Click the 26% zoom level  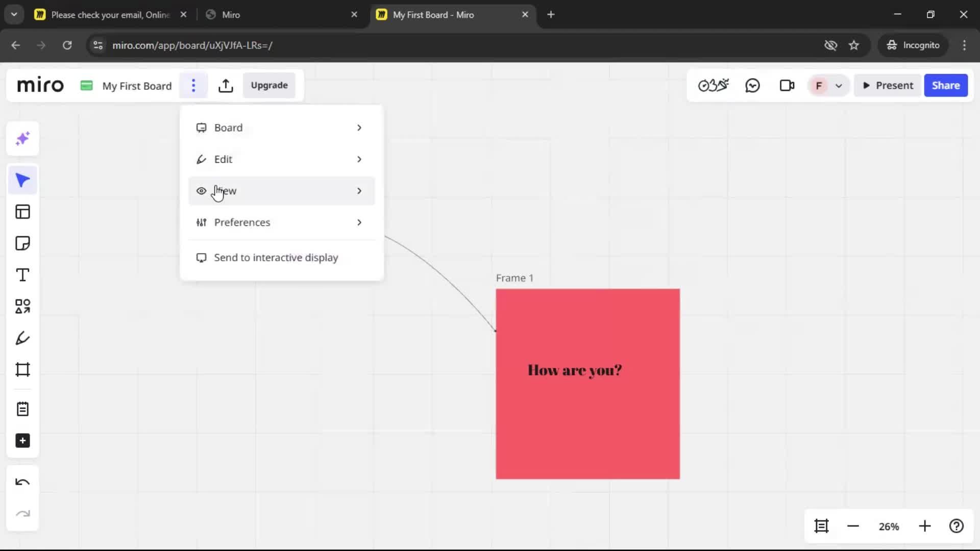click(x=889, y=527)
